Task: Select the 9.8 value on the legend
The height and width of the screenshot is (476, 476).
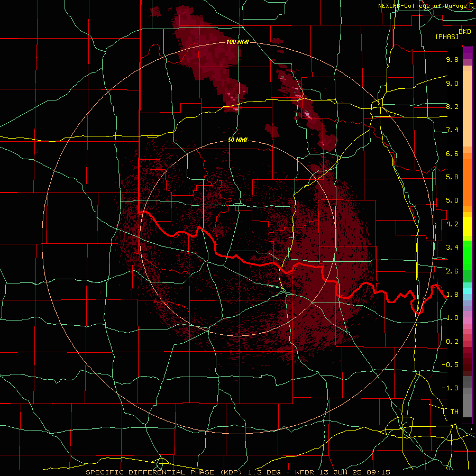Action: 452,59
